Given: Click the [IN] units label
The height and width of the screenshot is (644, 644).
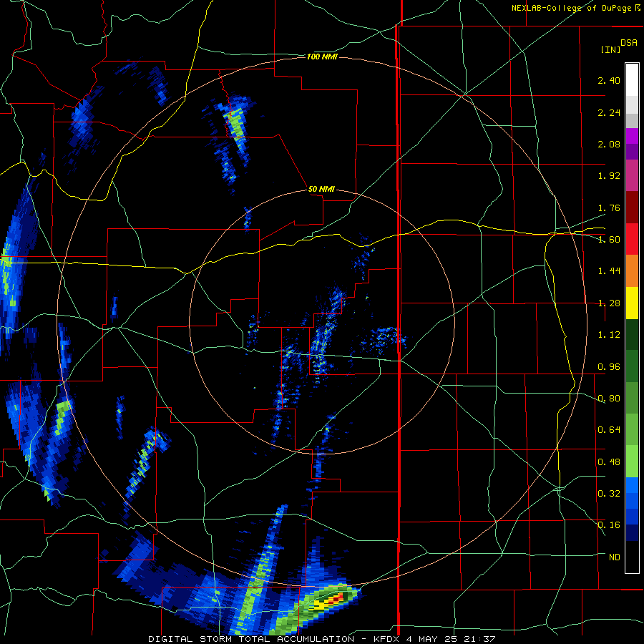Looking at the screenshot, I should pos(610,49).
